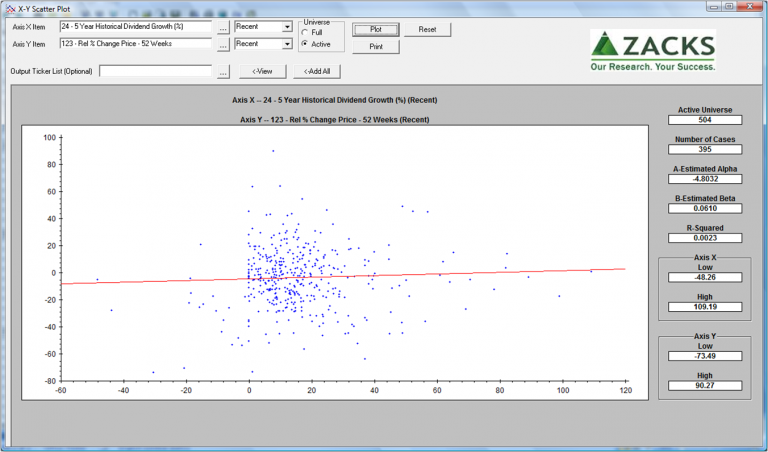Image resolution: width=768 pixels, height=452 pixels.
Task: Click browse button beside Output Ticker List
Action: click(223, 72)
